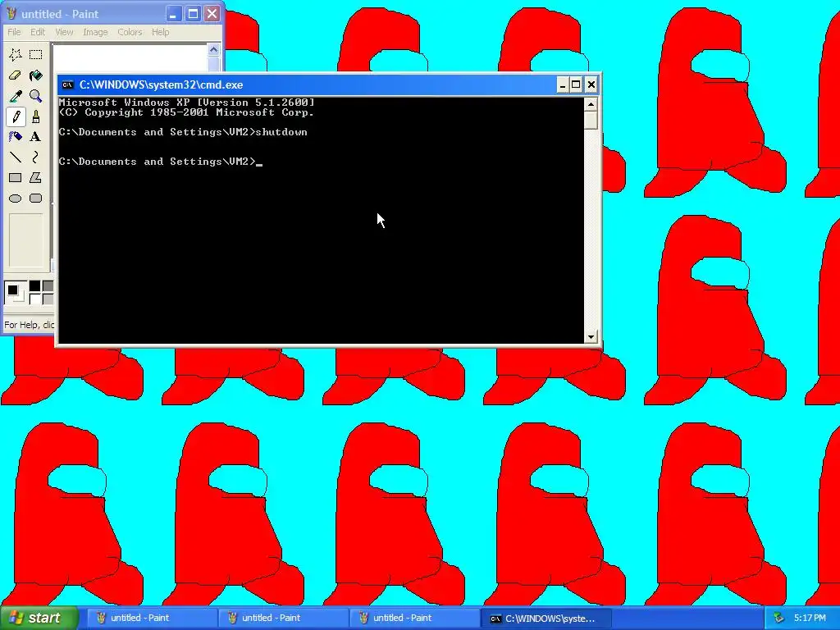Close the cmd.exe window
Screen dimensions: 840x630
point(591,84)
